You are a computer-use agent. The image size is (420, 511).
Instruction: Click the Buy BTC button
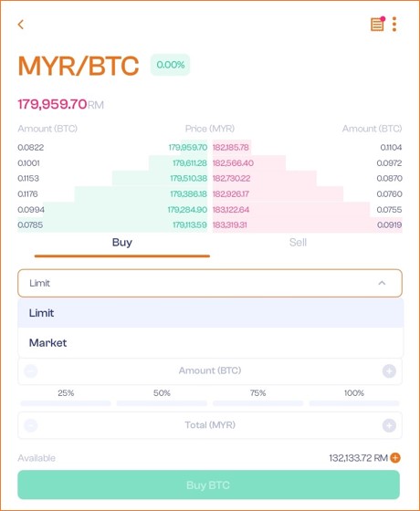pyautogui.click(x=209, y=485)
